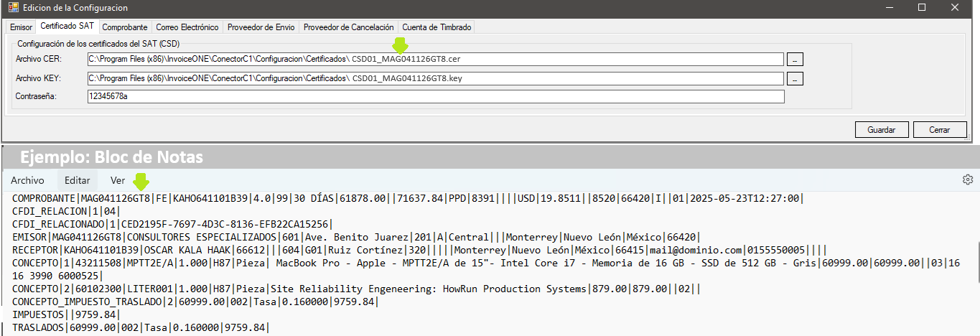Switch to the Emisor tab

(x=21, y=27)
